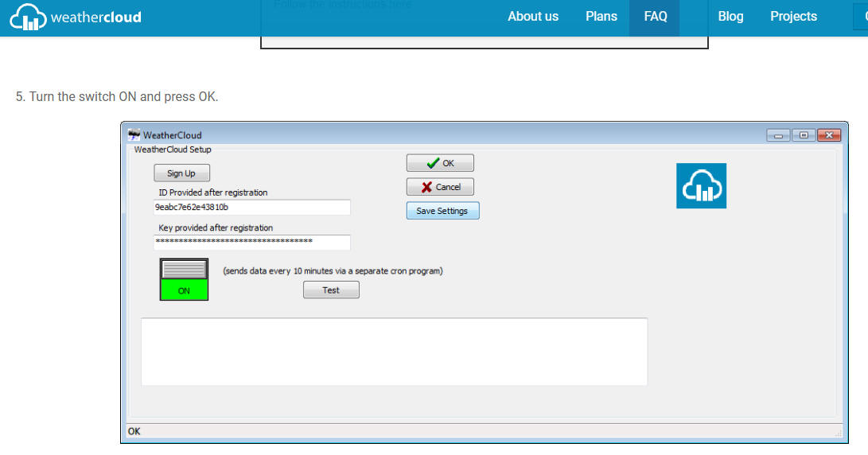Screen dimensions: 868x455
Task: Close the WeatherCloud dialog with red X
Action: (829, 135)
